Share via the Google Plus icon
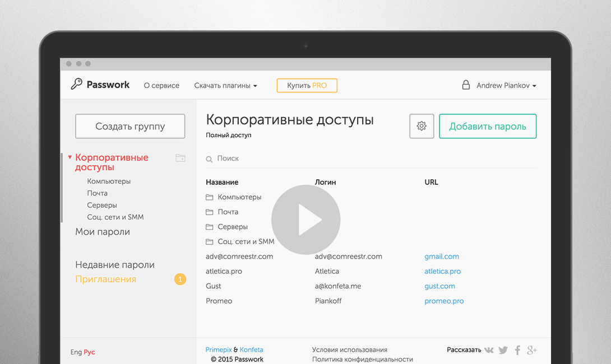The width and height of the screenshot is (611, 364). tap(532, 350)
